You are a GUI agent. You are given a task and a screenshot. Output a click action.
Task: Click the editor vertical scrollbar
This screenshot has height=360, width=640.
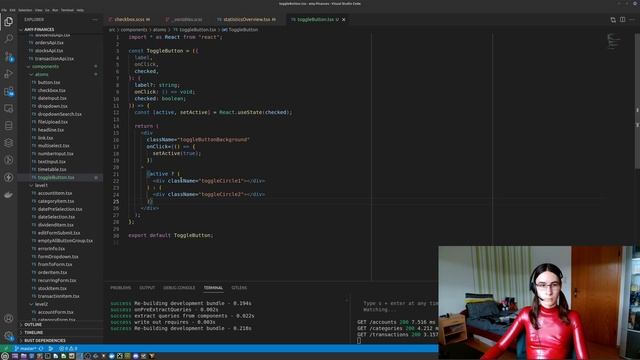(x=637, y=100)
